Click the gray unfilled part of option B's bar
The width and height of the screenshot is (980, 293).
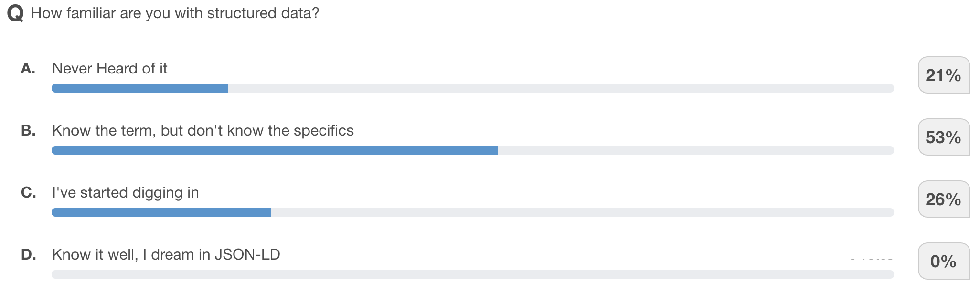(x=695, y=150)
